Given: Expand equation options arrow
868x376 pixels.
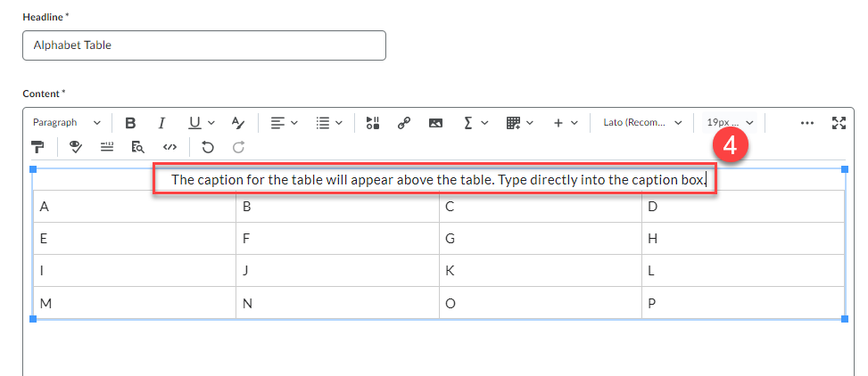Looking at the screenshot, I should (485, 123).
